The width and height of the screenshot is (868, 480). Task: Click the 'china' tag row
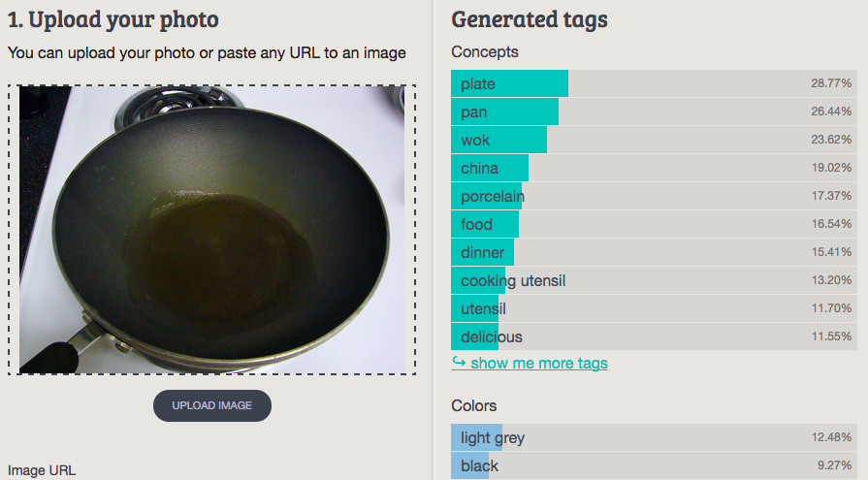coord(654,168)
